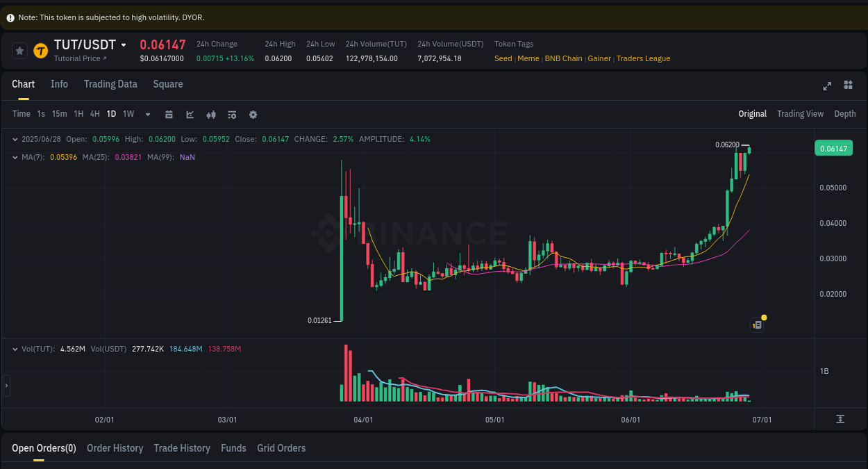Select the line chart style icon
The height and width of the screenshot is (469, 868).
[190, 113]
